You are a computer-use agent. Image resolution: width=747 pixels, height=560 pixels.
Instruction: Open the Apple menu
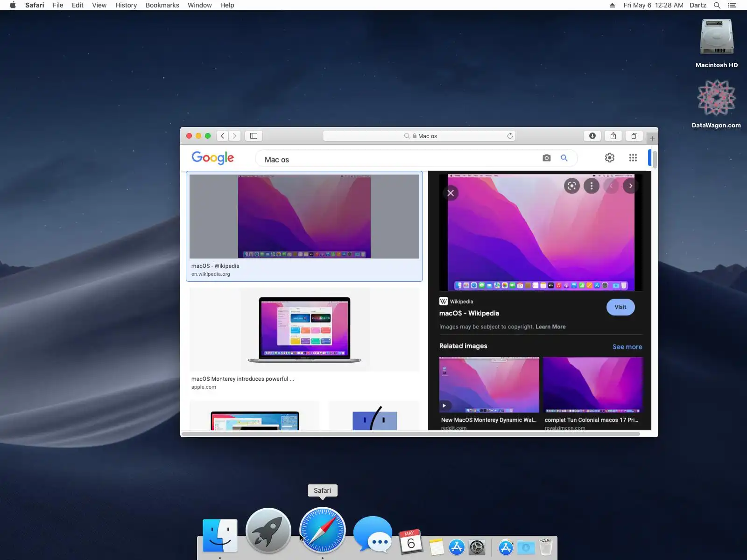tap(13, 5)
